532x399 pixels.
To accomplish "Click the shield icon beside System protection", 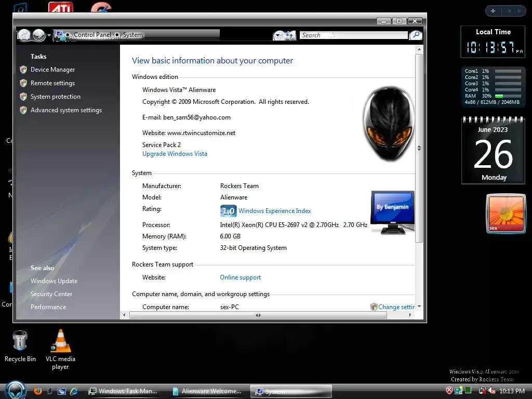I will point(23,97).
